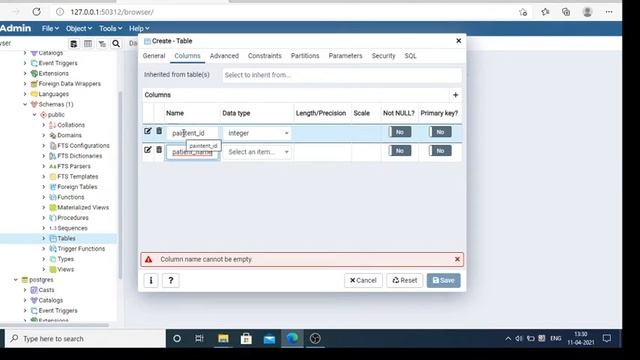Image resolution: width=640 pixels, height=360 pixels.
Task: Expand the Sequences tree node
Action: tap(44, 228)
